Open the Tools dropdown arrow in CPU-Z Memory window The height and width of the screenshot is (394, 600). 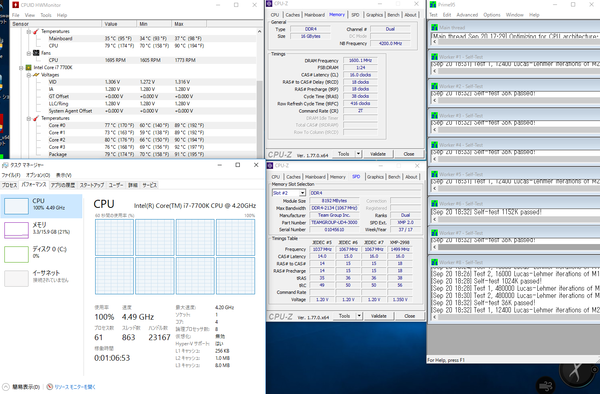(x=359, y=154)
